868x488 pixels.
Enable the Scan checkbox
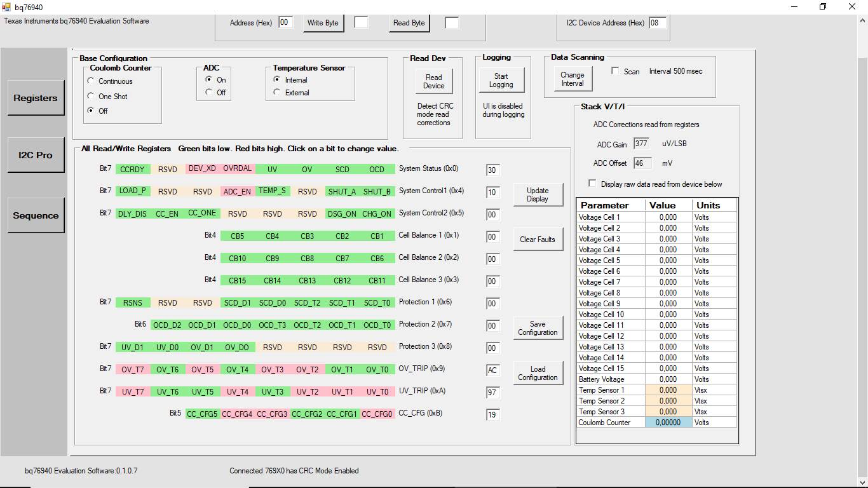click(615, 71)
